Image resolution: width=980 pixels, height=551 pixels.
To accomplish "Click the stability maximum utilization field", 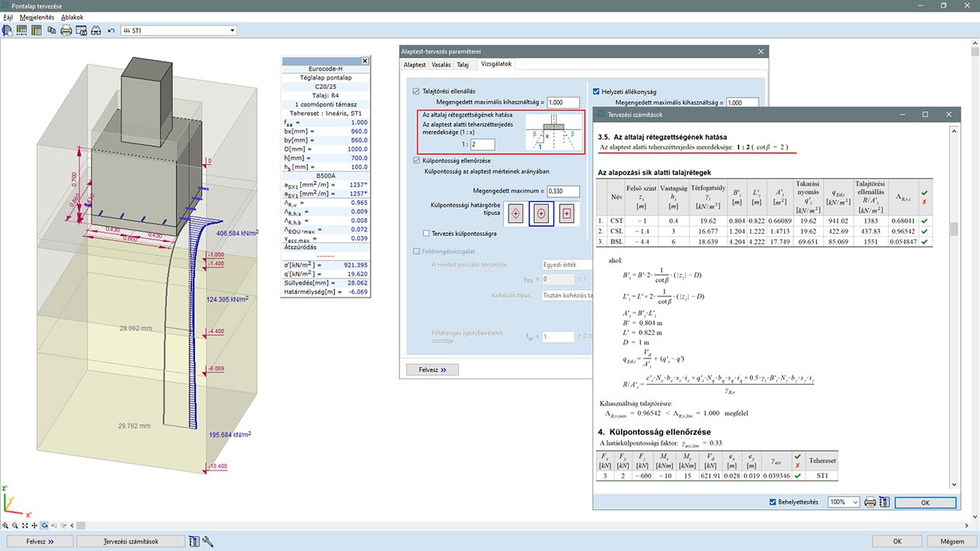I will tap(742, 102).
